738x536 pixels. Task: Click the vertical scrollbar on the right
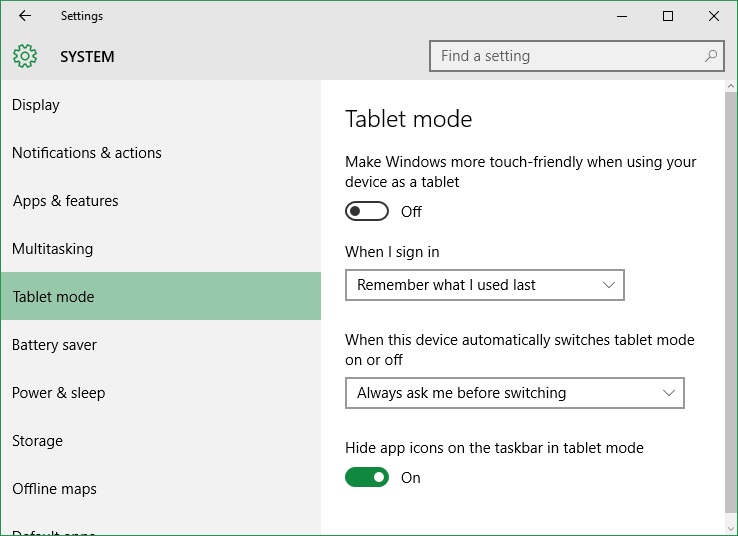731,301
